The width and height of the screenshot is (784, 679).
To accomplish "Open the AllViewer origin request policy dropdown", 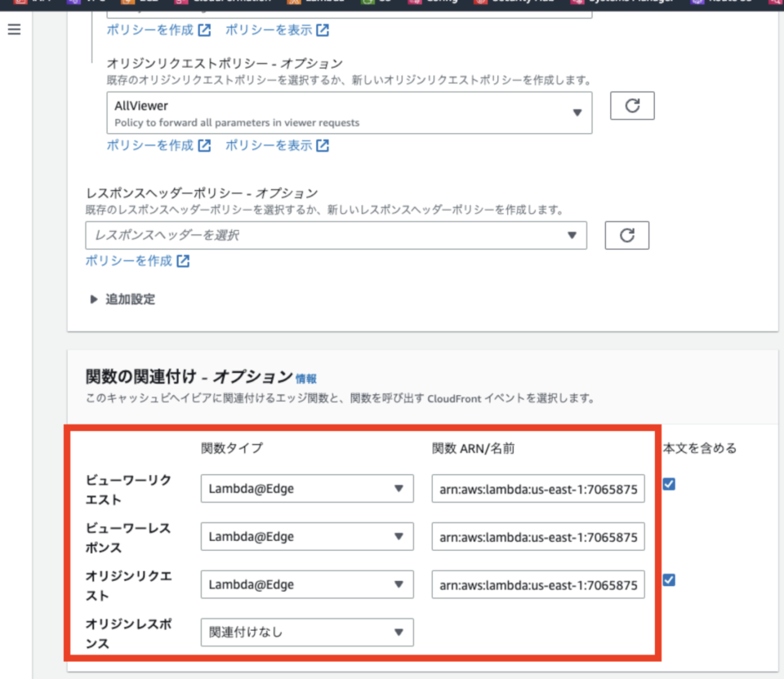I will click(x=349, y=113).
